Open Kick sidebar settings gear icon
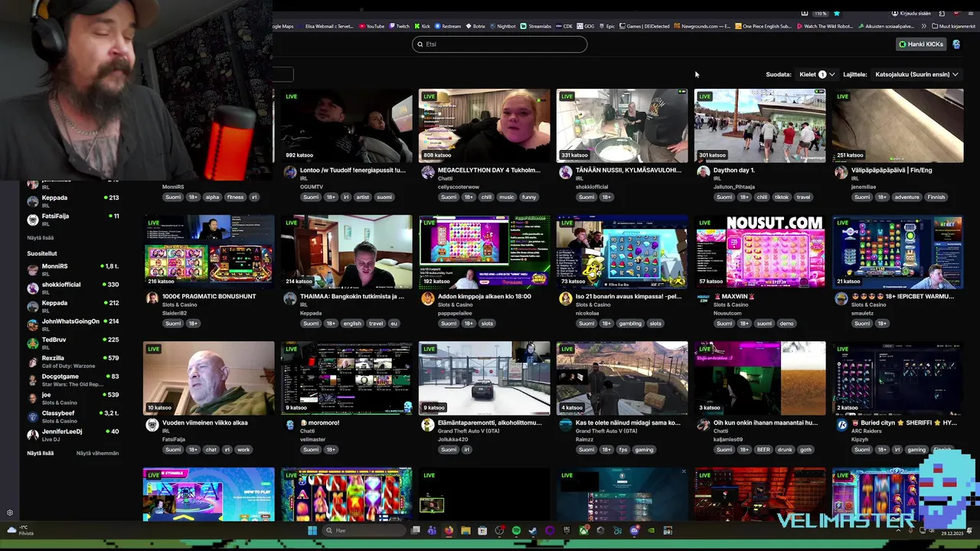This screenshot has height=551, width=980. coord(10,513)
